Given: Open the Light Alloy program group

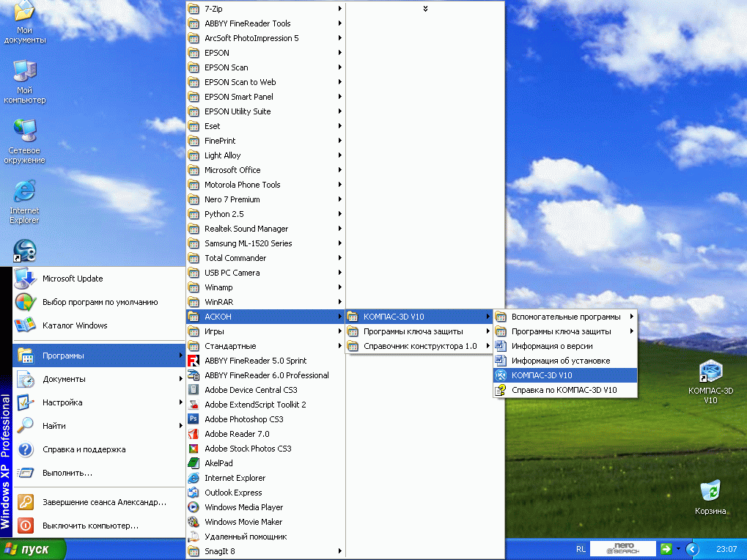Looking at the screenshot, I should 265,155.
